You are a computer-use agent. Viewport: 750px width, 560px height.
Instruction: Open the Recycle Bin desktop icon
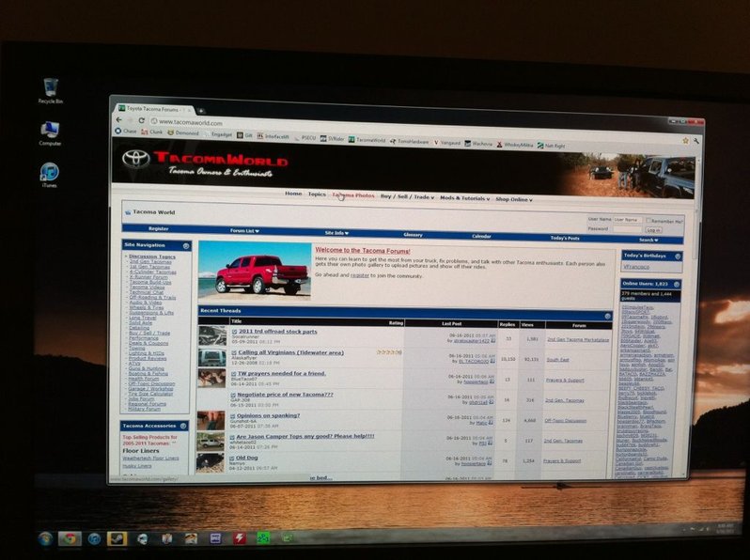point(50,91)
